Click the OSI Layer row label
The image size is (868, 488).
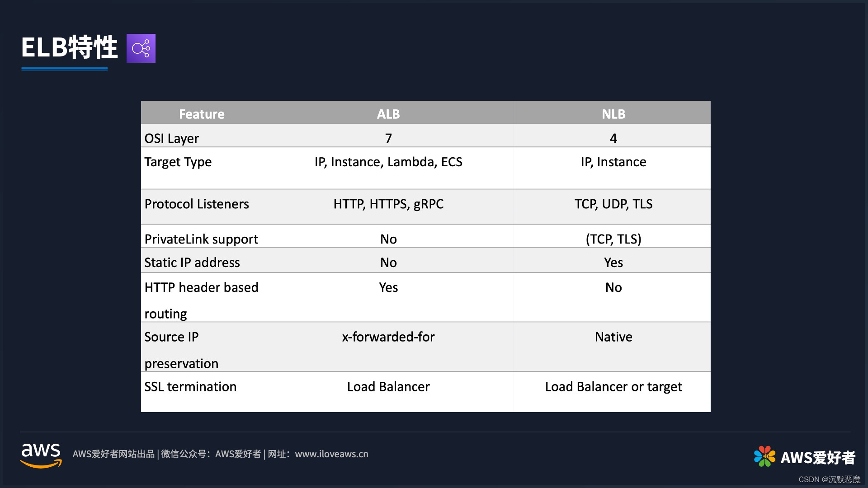171,138
